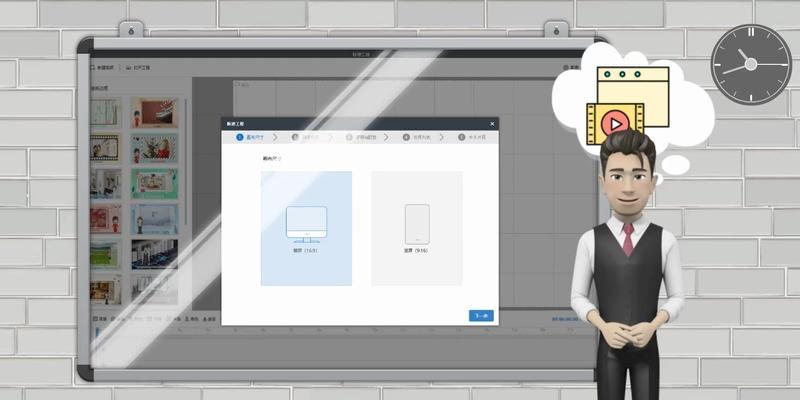Screen dimensions: 800x400
Task: Go to wizard step 5 tab
Action: pyautogui.click(x=472, y=137)
